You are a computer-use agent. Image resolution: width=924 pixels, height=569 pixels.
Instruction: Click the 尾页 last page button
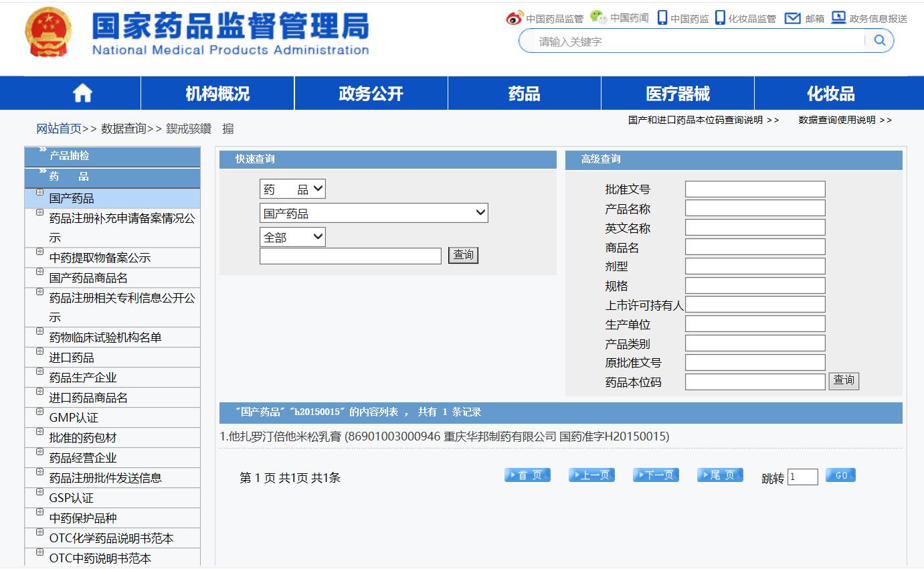pos(720,475)
